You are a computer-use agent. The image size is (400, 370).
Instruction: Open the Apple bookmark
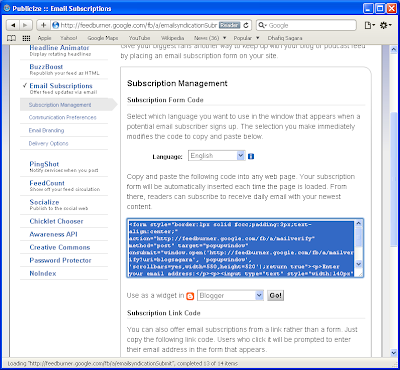click(44, 38)
